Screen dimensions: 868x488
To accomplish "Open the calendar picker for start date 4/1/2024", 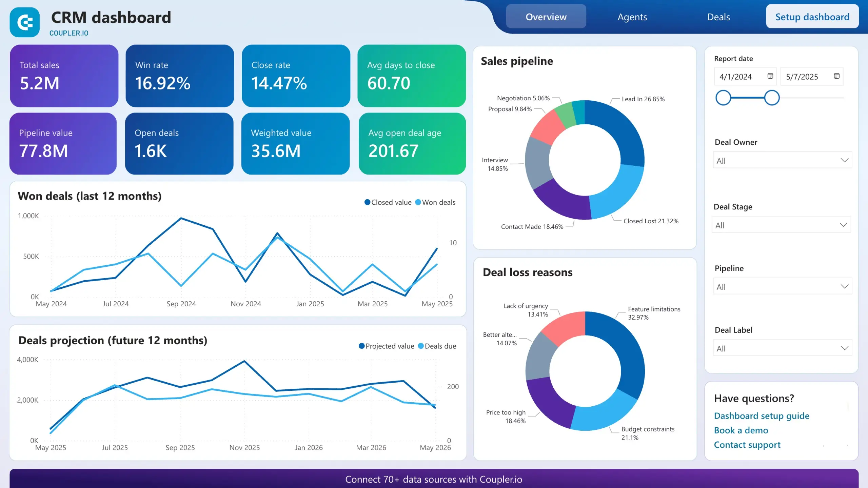I will coord(770,76).
